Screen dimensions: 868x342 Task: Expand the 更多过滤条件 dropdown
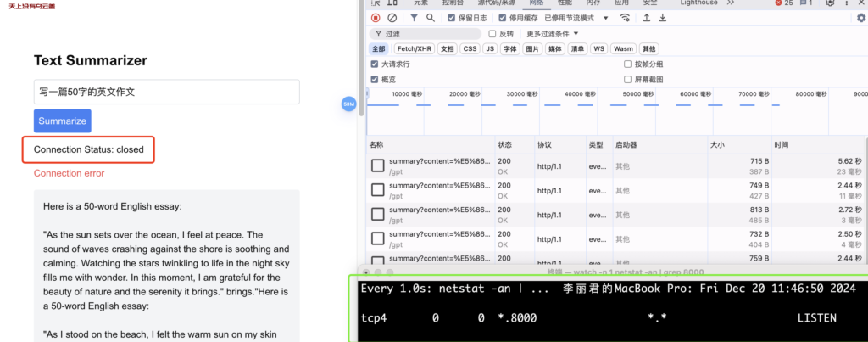[x=552, y=34]
